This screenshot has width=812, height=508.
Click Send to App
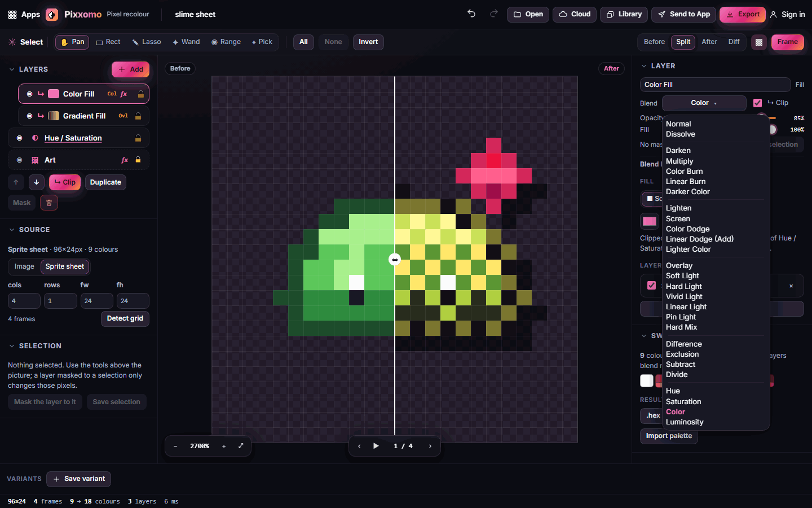coord(683,14)
